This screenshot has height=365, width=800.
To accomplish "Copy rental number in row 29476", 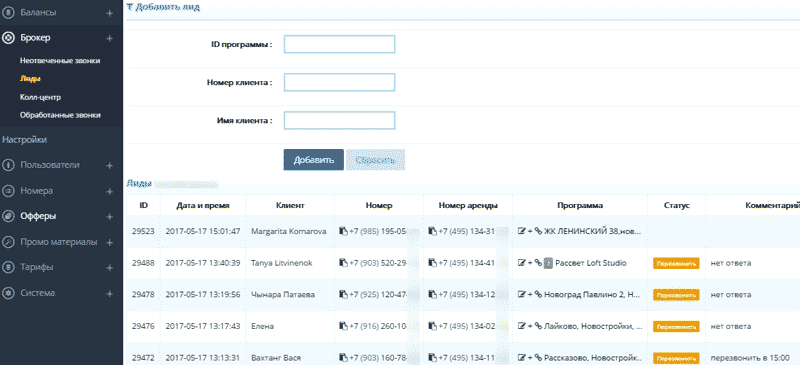I will (433, 326).
